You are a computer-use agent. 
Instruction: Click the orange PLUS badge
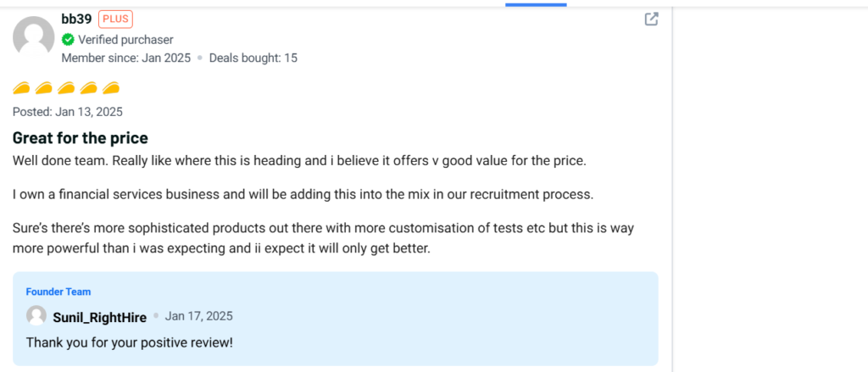(115, 19)
